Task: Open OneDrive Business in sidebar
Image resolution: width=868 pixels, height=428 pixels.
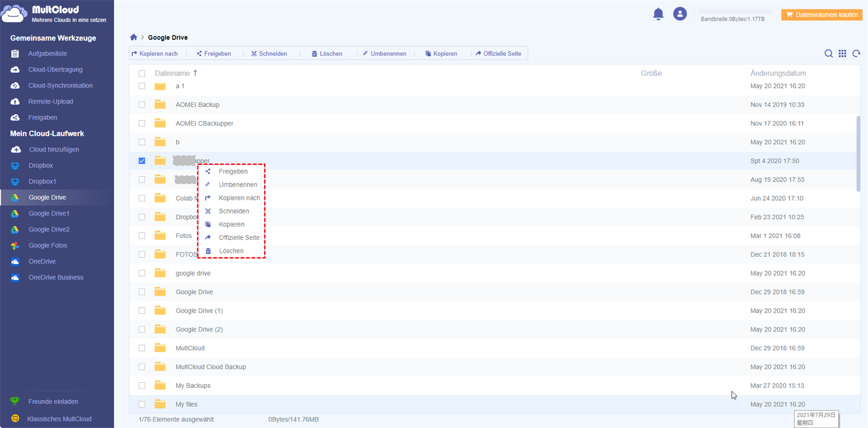Action: tap(57, 277)
